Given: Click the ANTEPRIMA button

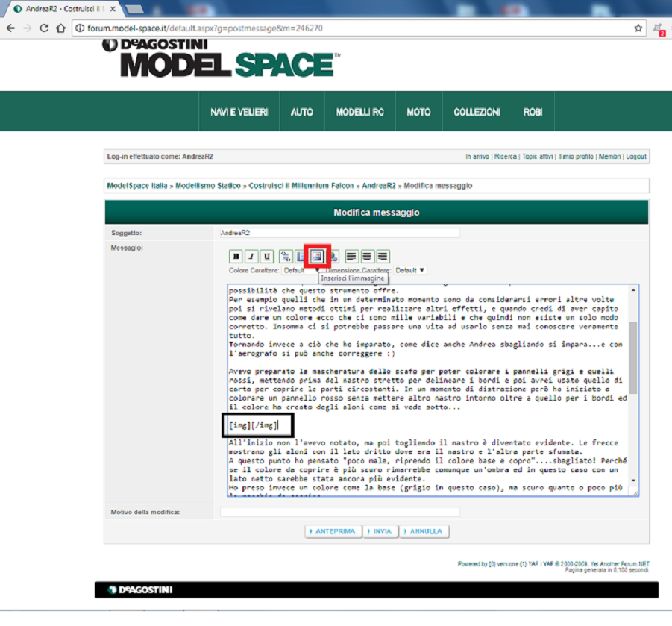Looking at the screenshot, I should click(x=333, y=531).
